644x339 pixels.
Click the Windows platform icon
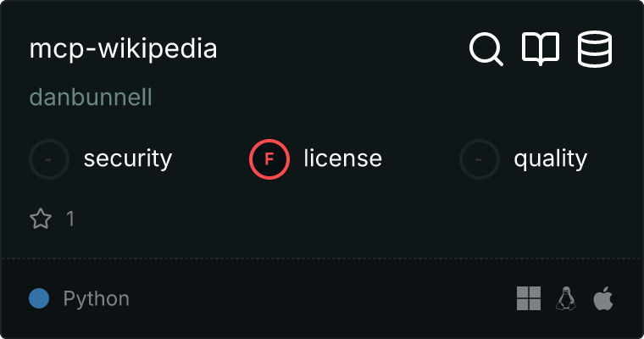coord(529,298)
